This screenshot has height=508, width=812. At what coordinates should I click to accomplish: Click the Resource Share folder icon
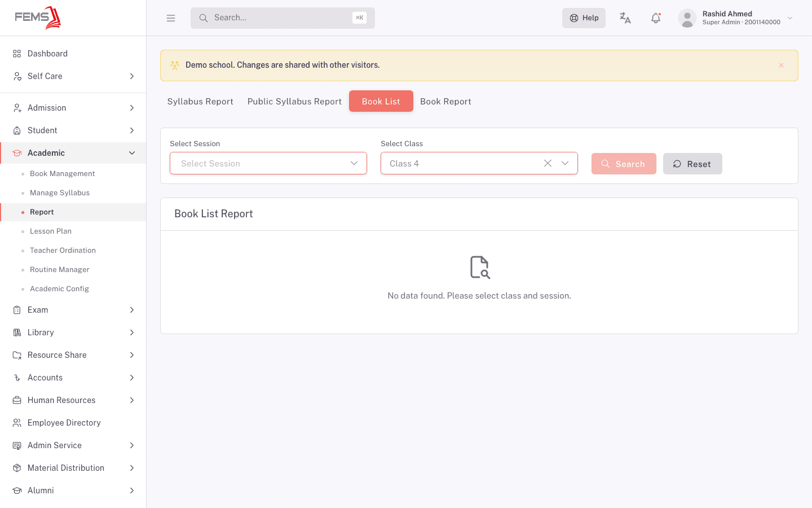tap(17, 355)
